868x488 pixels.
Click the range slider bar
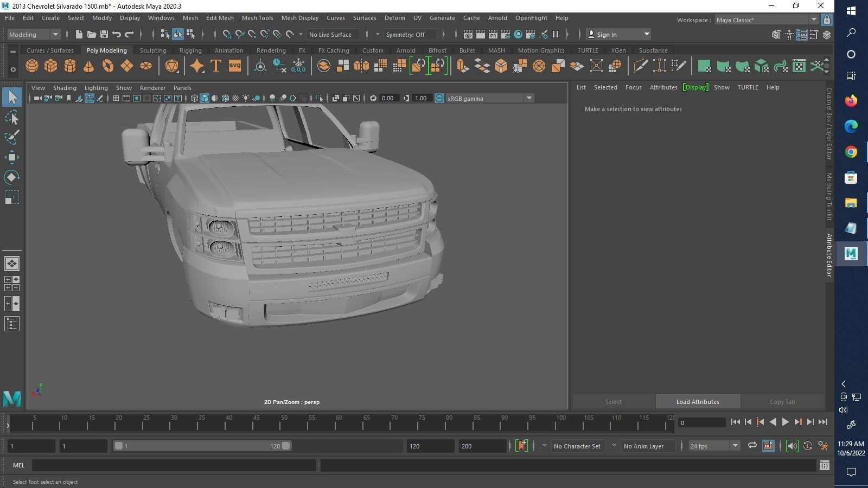coord(202,446)
